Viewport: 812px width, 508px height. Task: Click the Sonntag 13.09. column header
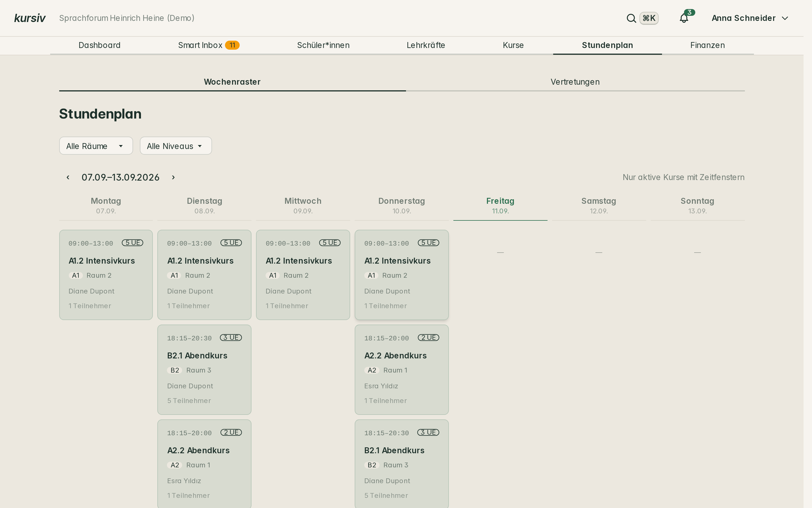698,206
